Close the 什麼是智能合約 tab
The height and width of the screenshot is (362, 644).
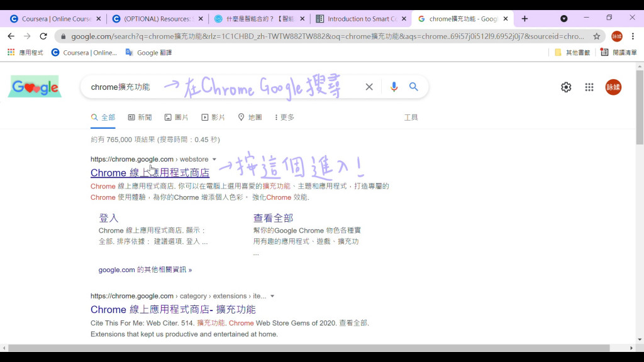click(x=303, y=19)
